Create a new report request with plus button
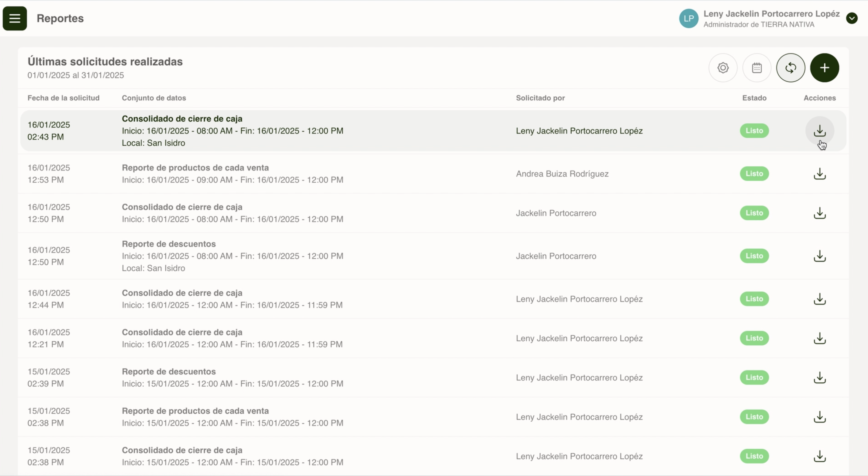 tap(824, 68)
